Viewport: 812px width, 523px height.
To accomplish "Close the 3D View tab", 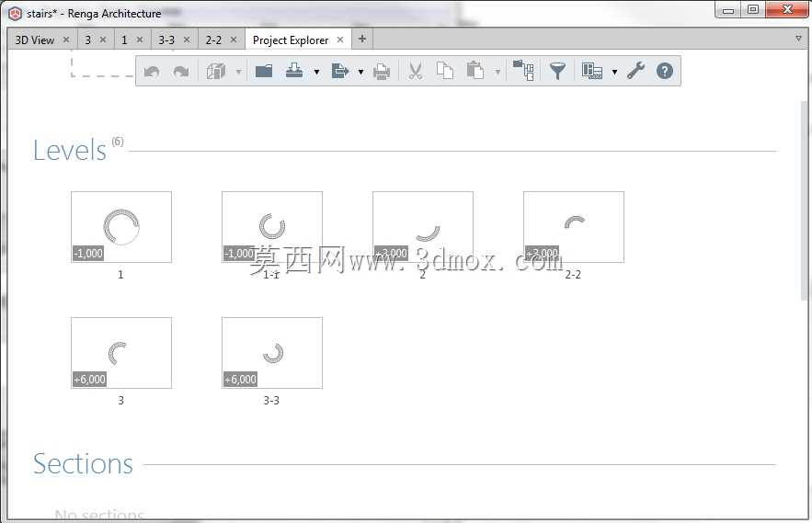I will coord(66,40).
